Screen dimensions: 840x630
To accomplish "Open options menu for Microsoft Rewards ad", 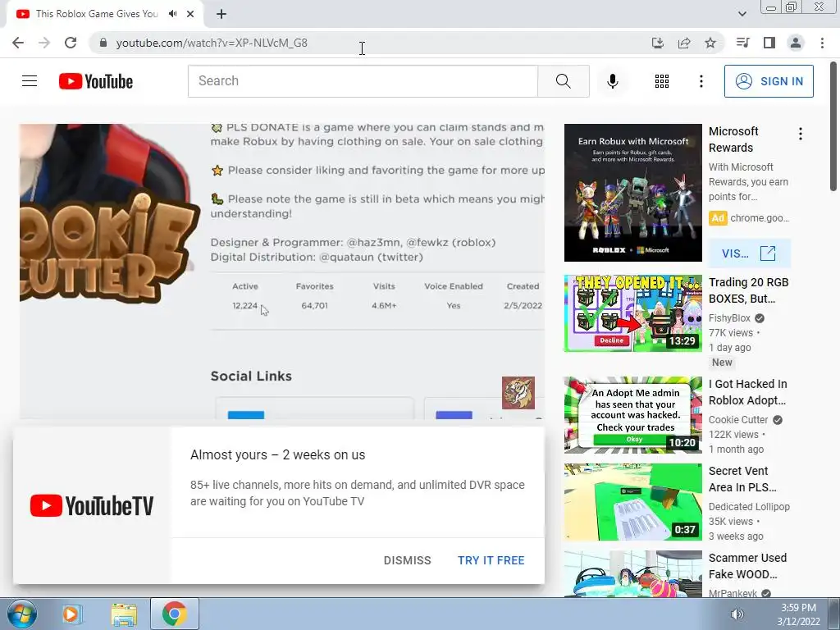I will click(801, 134).
